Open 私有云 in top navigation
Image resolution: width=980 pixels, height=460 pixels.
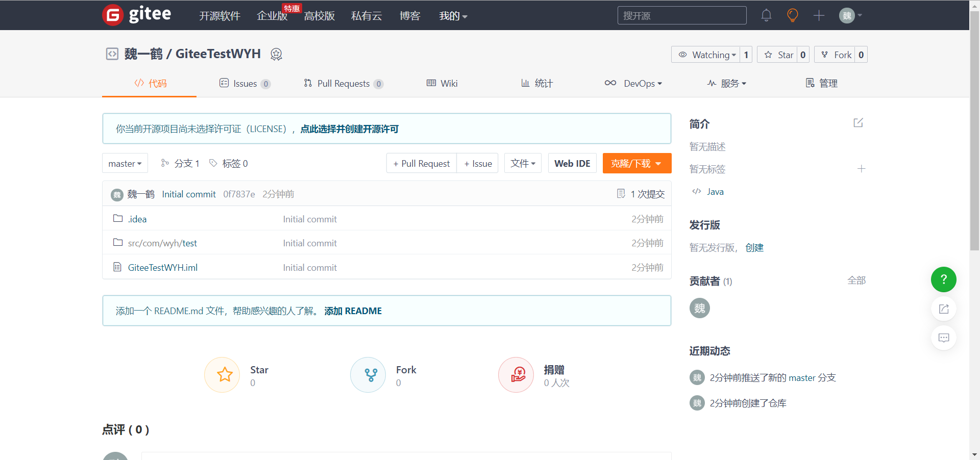pyautogui.click(x=366, y=16)
